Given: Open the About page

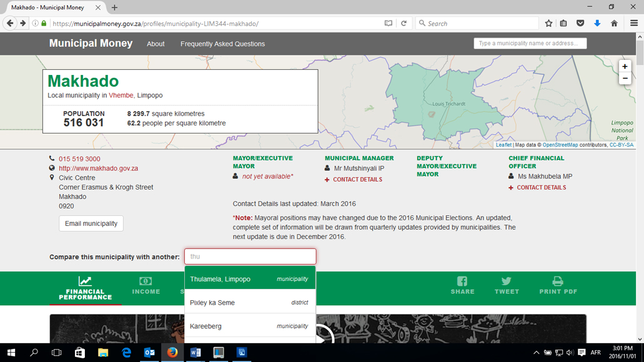Looking at the screenshot, I should click(x=156, y=44).
